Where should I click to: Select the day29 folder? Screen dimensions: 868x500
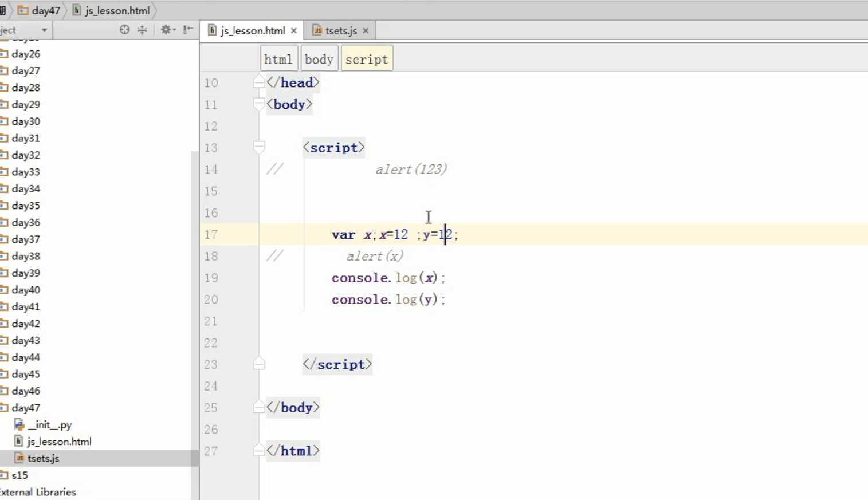25,104
